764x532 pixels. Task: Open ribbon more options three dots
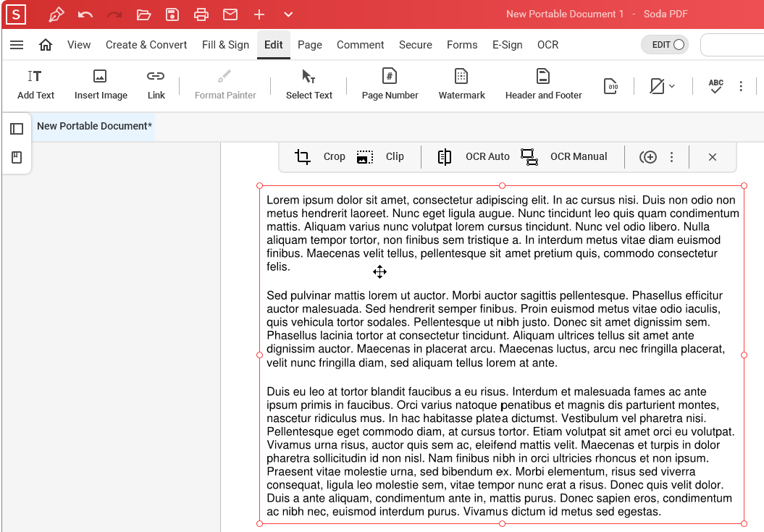click(x=741, y=86)
